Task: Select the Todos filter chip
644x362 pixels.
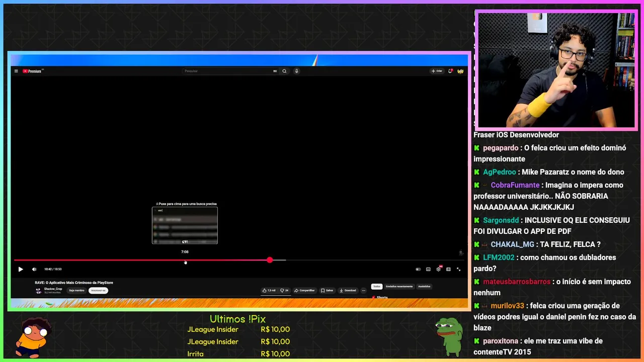Action: click(376, 287)
